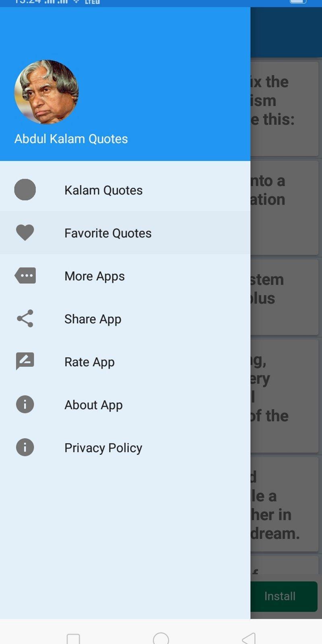Tap the Abdul Kalam Quotes header text
Screen dimensions: 322x644
(71, 138)
